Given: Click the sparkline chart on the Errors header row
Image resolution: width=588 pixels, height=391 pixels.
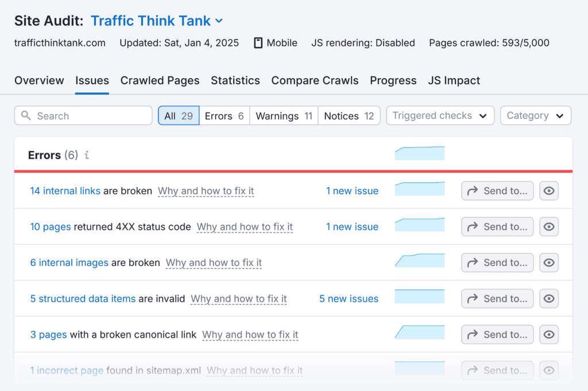Looking at the screenshot, I should pos(419,153).
